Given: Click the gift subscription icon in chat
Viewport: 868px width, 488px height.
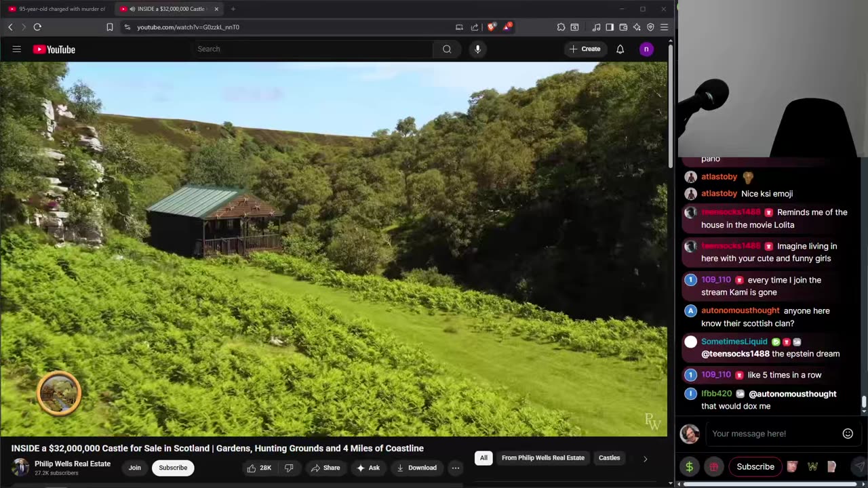Looking at the screenshot, I should click(713, 467).
